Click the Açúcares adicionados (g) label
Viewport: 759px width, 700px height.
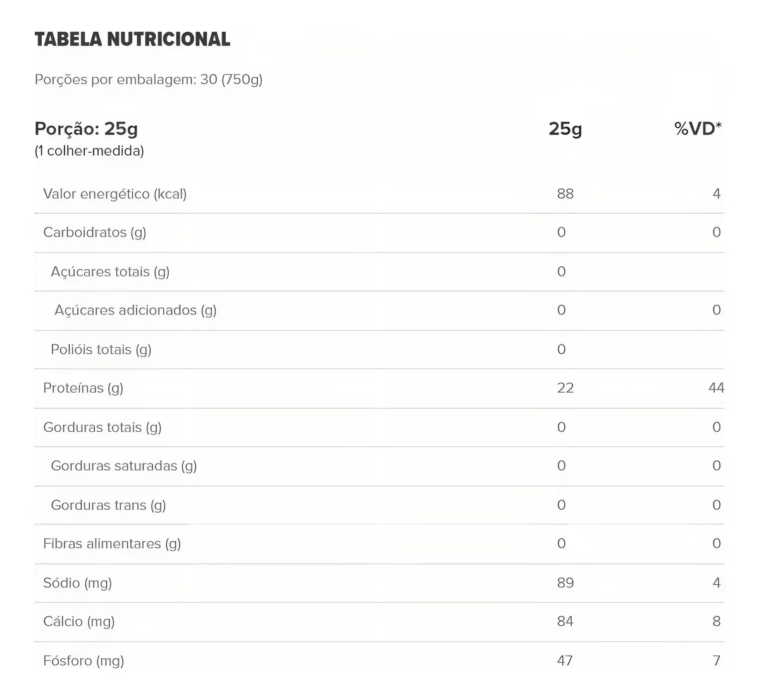[x=135, y=310]
